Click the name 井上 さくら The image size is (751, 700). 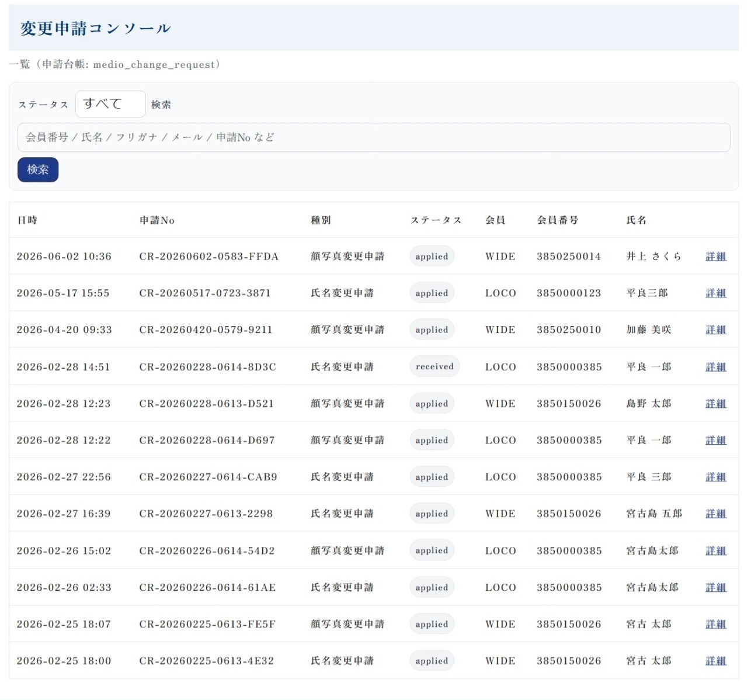tap(654, 257)
